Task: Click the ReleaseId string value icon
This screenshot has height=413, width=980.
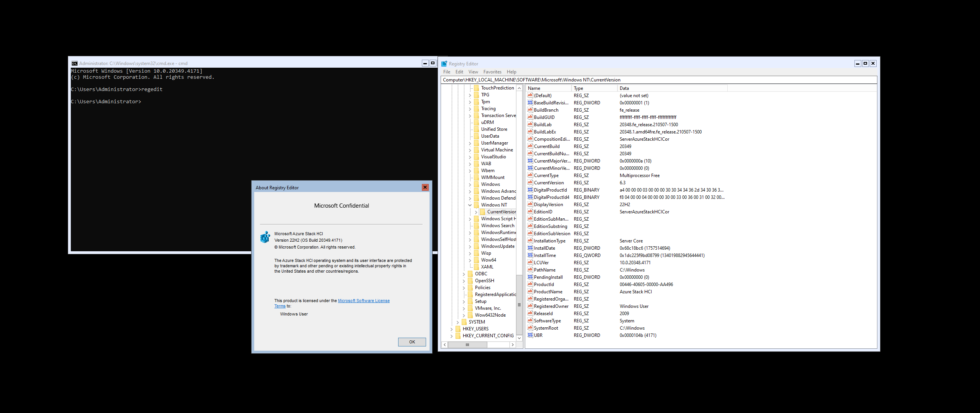Action: click(x=530, y=314)
